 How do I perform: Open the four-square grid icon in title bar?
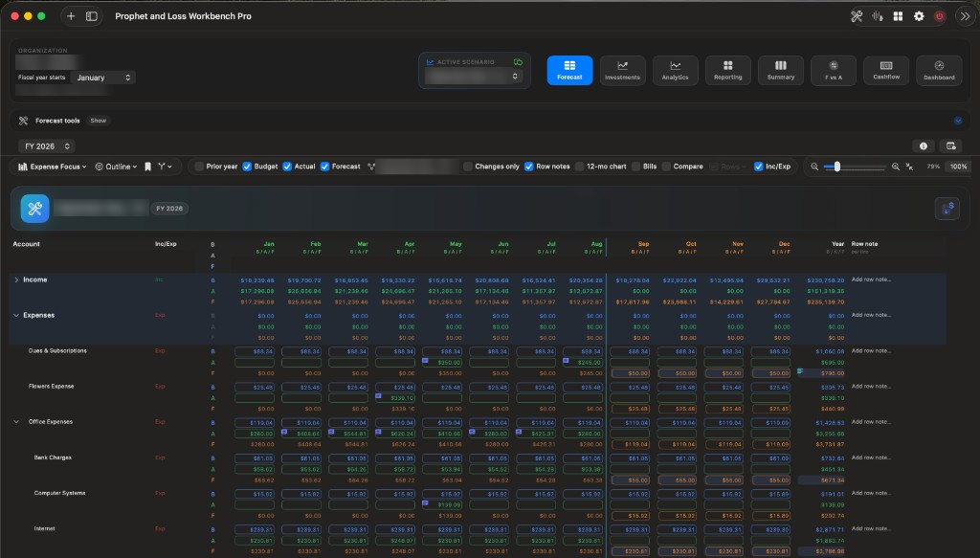coord(898,16)
